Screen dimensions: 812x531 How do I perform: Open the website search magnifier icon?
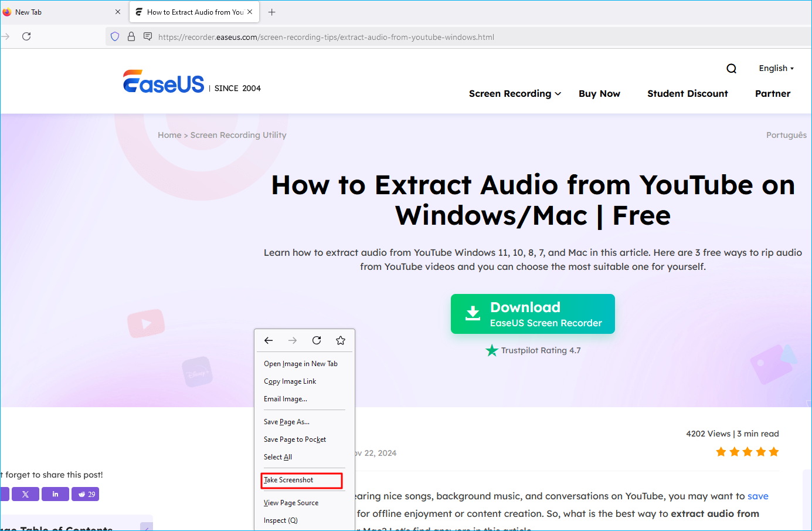[x=732, y=69]
